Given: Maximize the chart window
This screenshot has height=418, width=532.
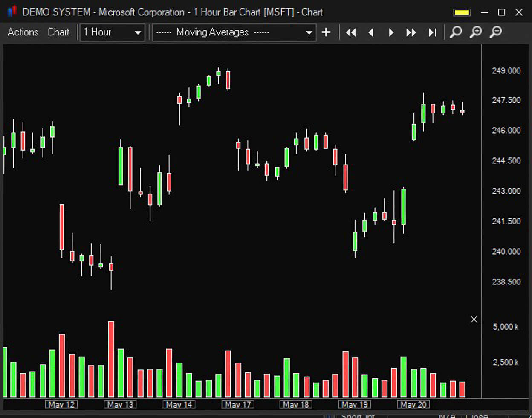Looking at the screenshot, I should click(x=502, y=12).
